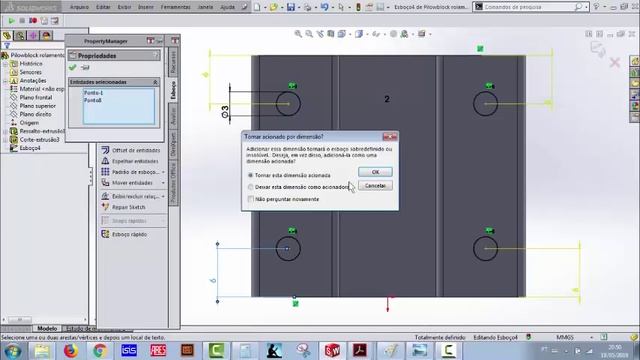Click the Zoom to Fit magnifier icon
This screenshot has width=640, height=360.
click(x=298, y=34)
